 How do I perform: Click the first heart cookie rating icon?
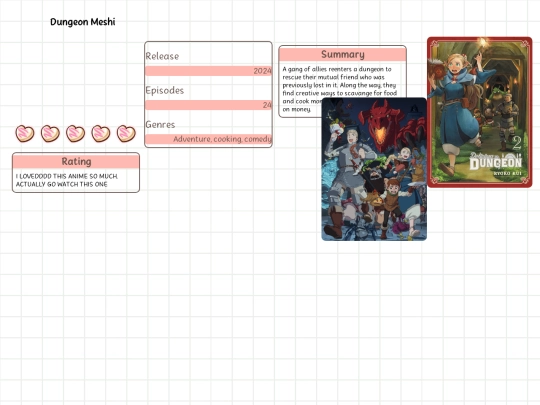[25, 133]
